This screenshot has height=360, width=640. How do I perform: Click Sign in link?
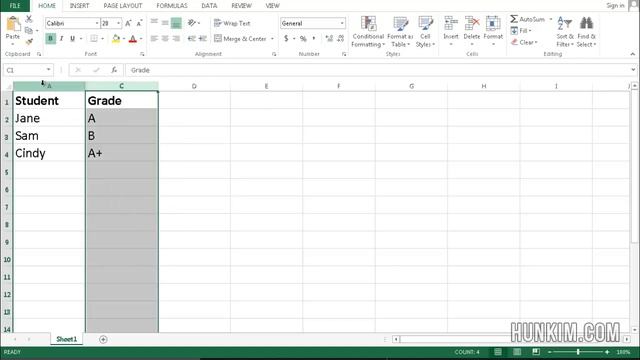point(615,5)
